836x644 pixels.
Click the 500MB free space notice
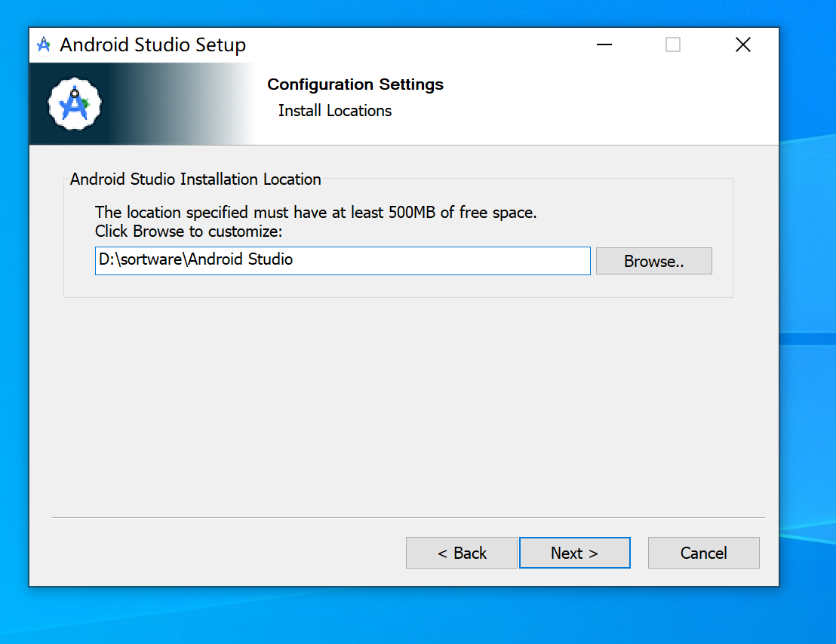coord(315,213)
